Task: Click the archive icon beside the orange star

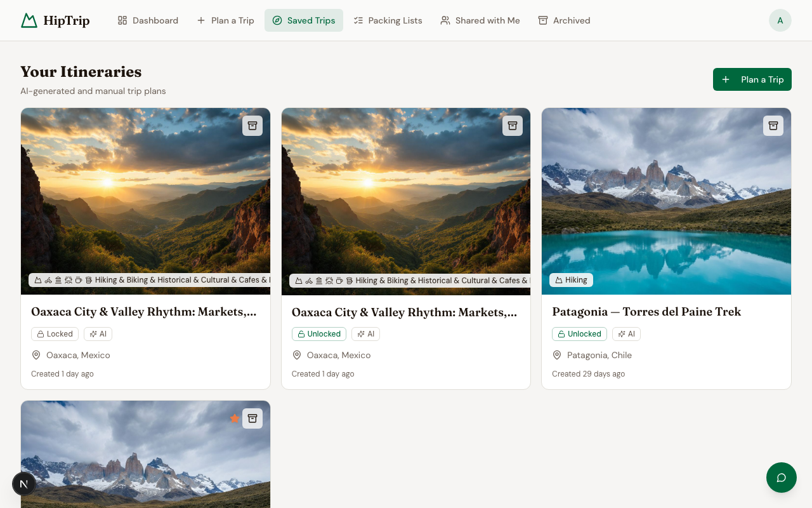Action: pyautogui.click(x=252, y=418)
